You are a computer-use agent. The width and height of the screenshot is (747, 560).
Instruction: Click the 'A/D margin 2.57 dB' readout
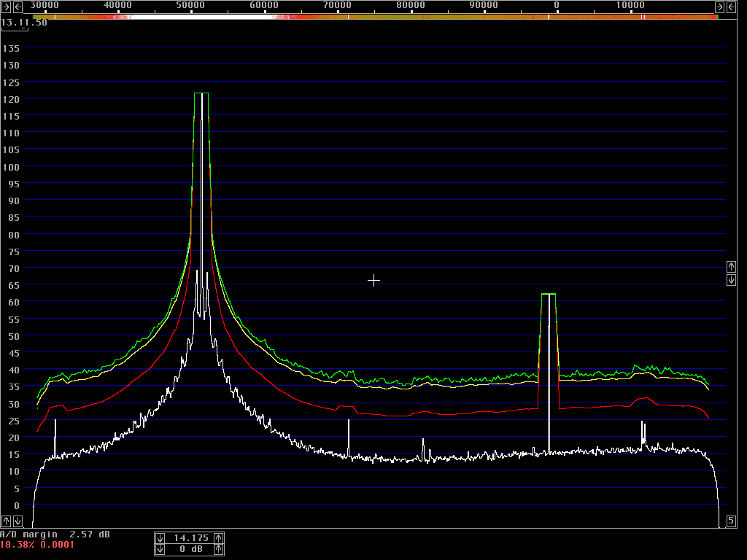55,534
